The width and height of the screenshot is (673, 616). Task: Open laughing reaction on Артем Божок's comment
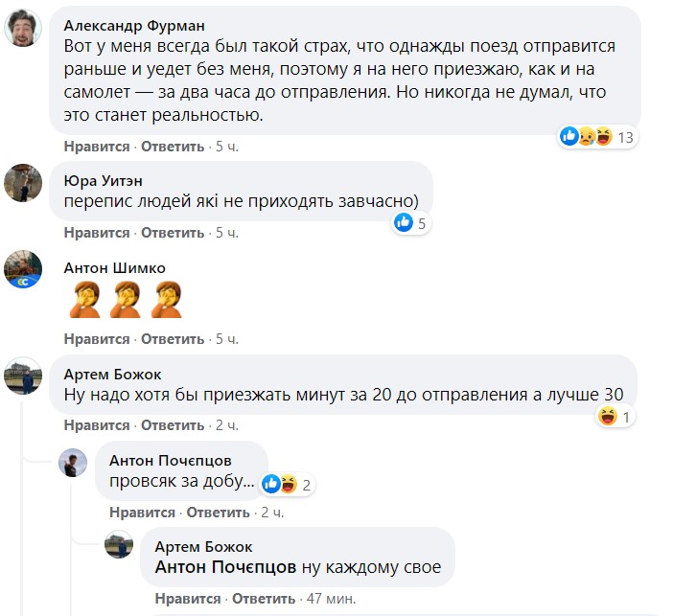[607, 417]
